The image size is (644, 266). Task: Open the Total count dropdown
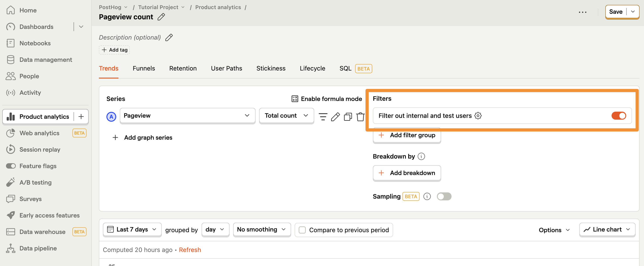(286, 116)
